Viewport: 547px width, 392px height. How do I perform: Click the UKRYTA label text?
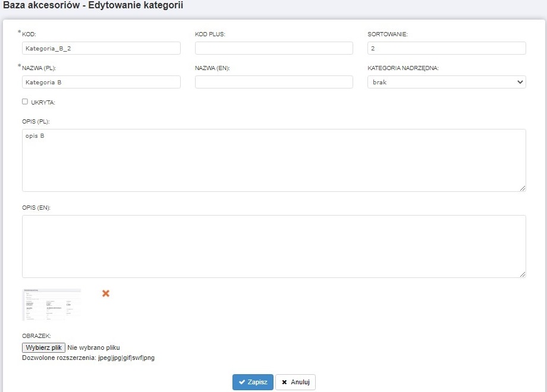click(x=43, y=103)
